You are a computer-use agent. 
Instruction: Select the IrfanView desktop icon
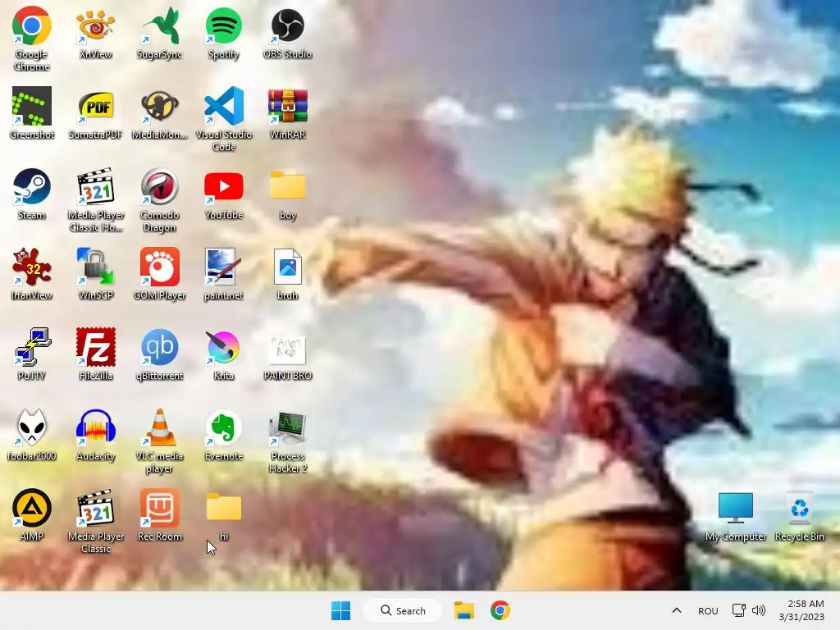point(32,267)
